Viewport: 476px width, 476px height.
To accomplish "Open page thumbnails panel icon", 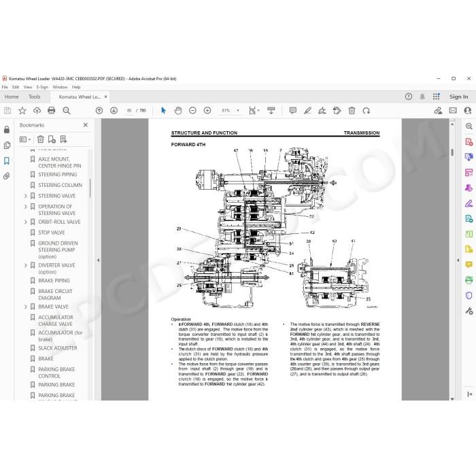I will coord(7,146).
